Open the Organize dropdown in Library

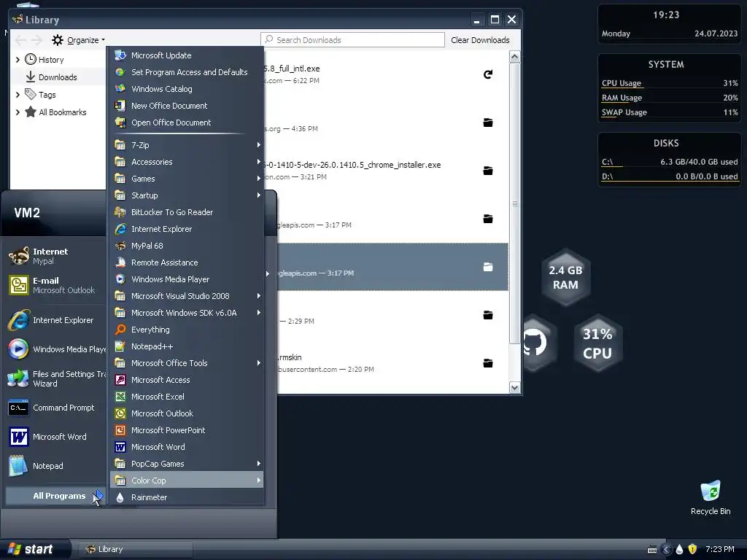(79, 40)
